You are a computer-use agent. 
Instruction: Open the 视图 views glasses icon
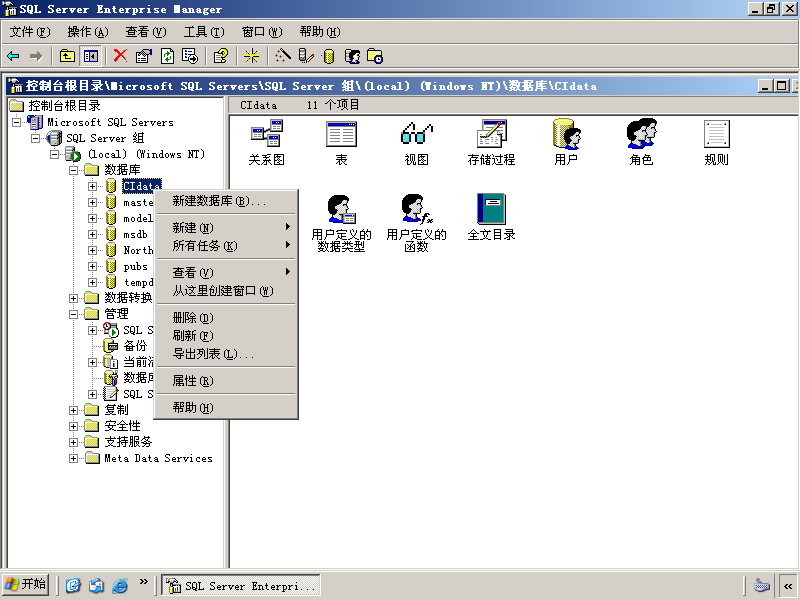(416, 143)
